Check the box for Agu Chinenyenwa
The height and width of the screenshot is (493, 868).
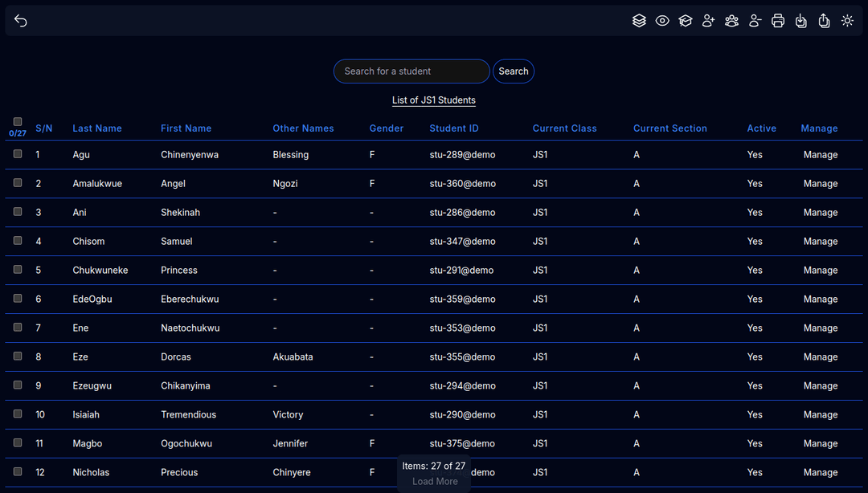tap(18, 154)
